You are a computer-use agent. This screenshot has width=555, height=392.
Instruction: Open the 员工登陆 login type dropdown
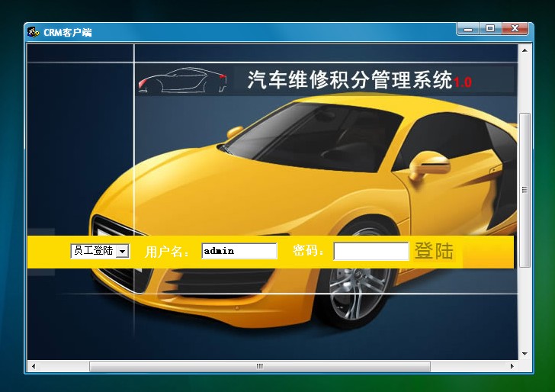[x=100, y=251]
